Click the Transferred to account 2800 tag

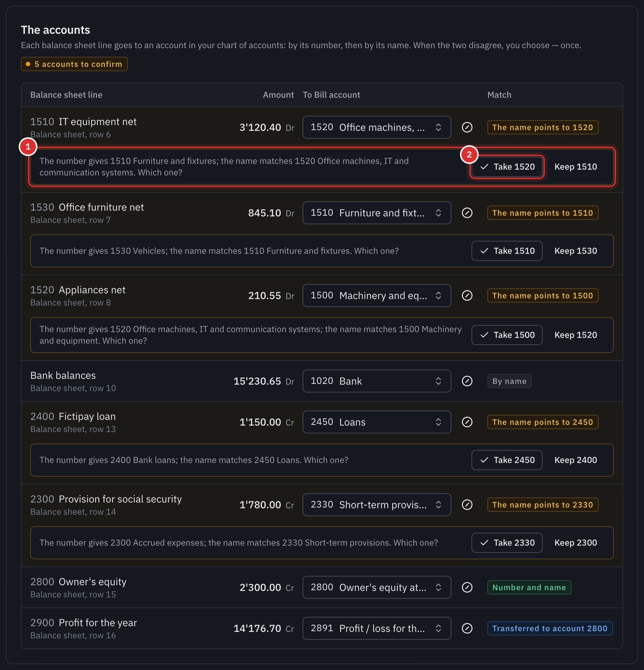pyautogui.click(x=550, y=628)
